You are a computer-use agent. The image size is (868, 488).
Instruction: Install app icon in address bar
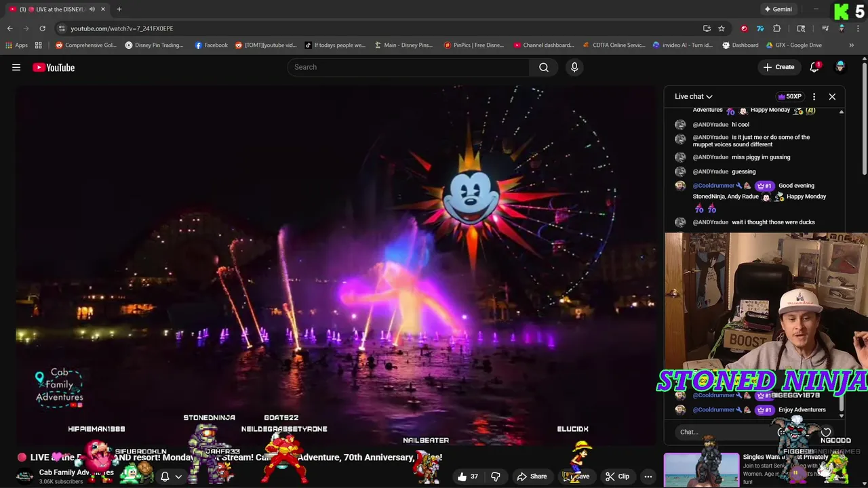click(x=707, y=28)
